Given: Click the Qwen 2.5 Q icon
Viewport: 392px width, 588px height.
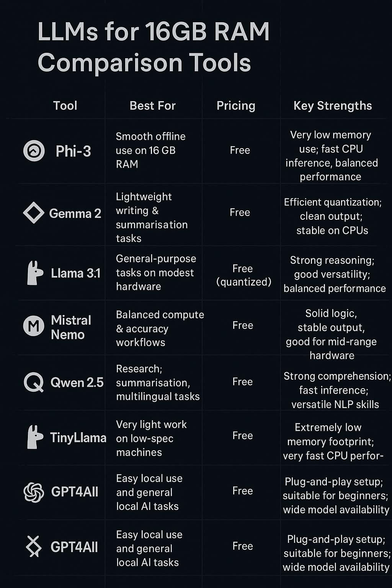Looking at the screenshot, I should 34,382.
